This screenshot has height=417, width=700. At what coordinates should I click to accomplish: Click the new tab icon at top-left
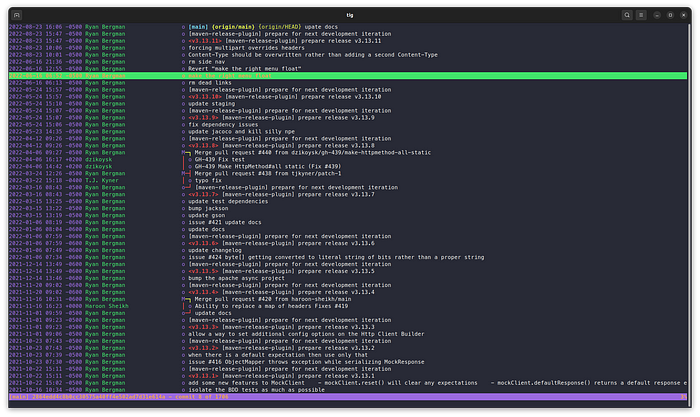17,15
